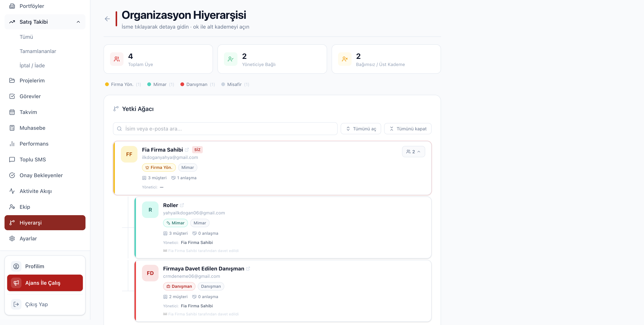Collapse Fia Firma Sahibi's 2 subordinates toggle
This screenshot has width=644, height=325.
coord(413,152)
